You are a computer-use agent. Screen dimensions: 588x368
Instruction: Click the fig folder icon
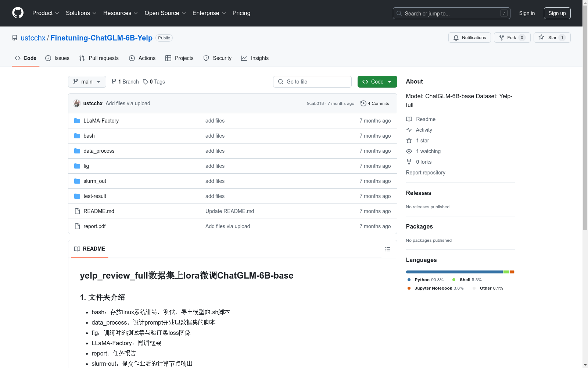pyautogui.click(x=77, y=166)
